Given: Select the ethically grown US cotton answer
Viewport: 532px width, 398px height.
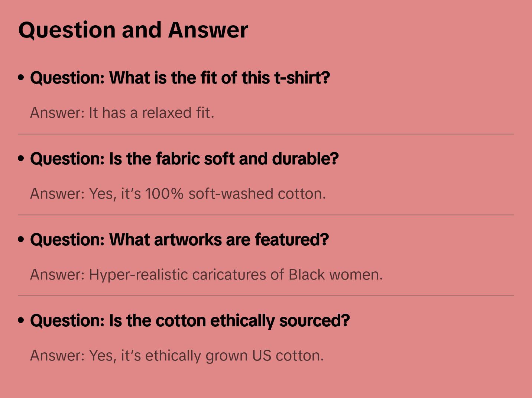Looking at the screenshot, I should tap(177, 356).
